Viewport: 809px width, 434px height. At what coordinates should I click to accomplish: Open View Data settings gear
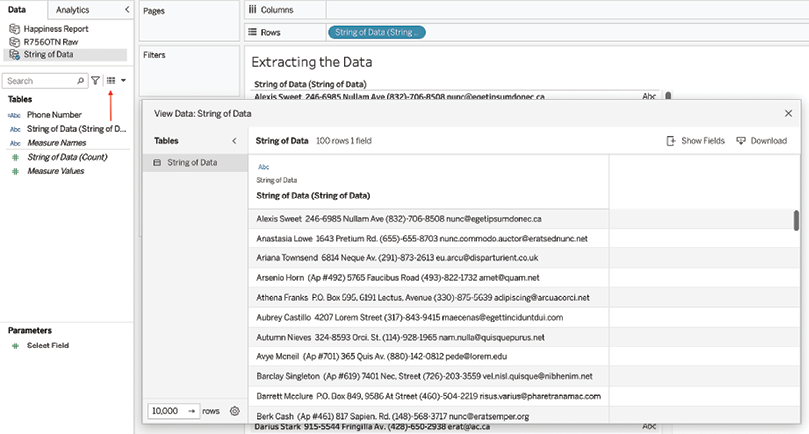click(234, 411)
